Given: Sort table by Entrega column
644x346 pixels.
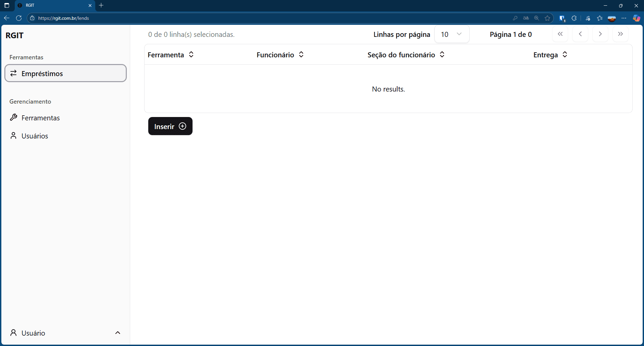Looking at the screenshot, I should coord(550,55).
